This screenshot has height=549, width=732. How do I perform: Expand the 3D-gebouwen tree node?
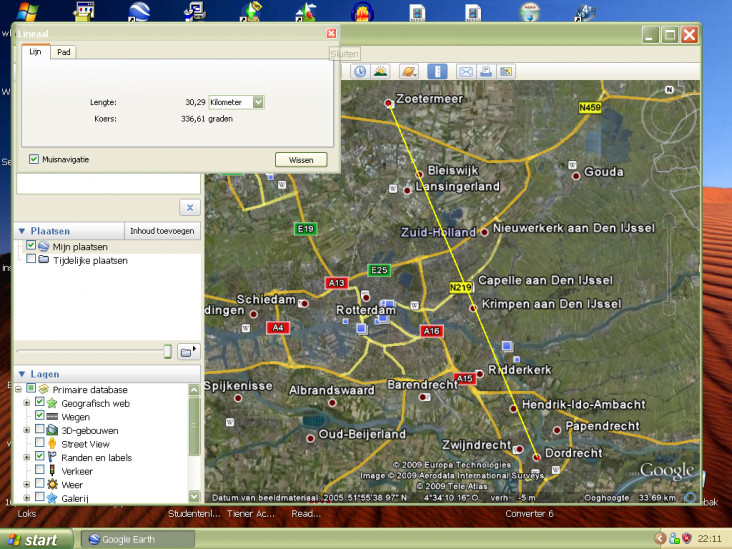(27, 430)
